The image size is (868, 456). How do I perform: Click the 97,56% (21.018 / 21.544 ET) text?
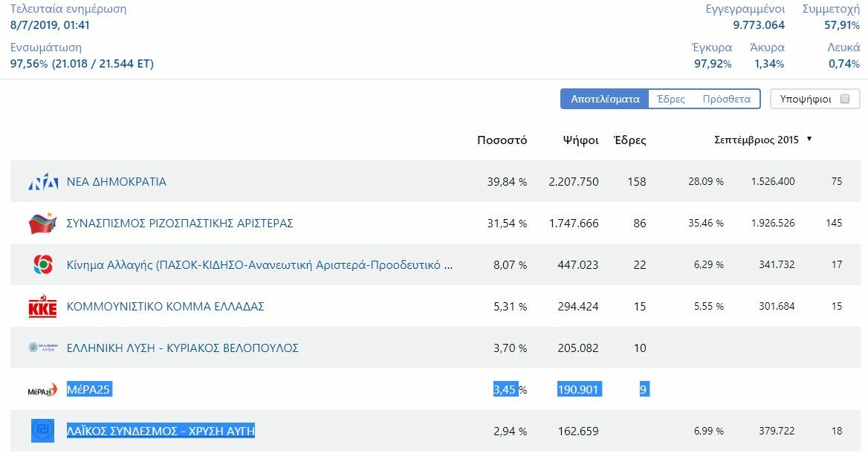coord(82,64)
